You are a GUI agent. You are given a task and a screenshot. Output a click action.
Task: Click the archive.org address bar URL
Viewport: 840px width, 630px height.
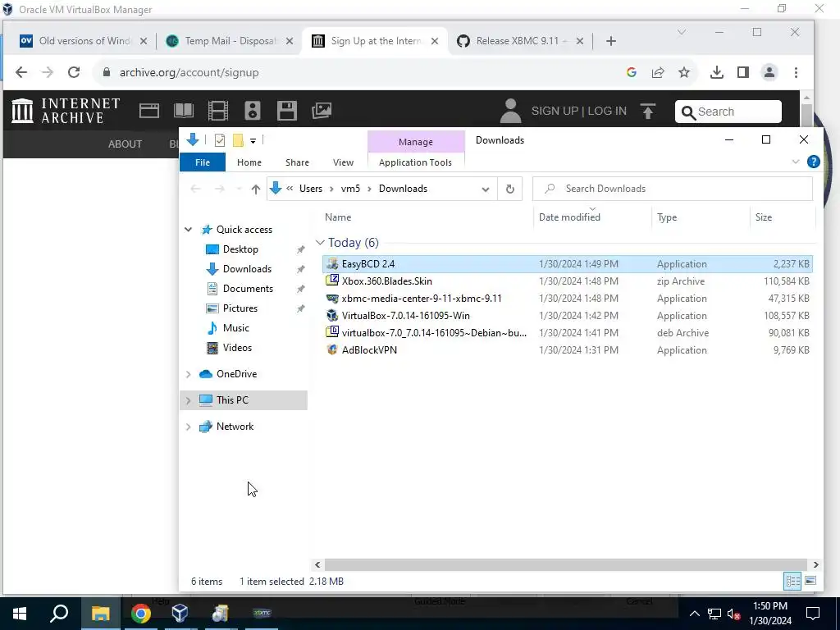tap(189, 72)
